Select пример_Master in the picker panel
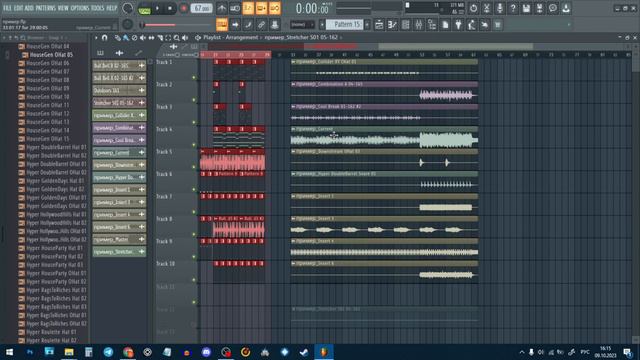 pos(119,239)
